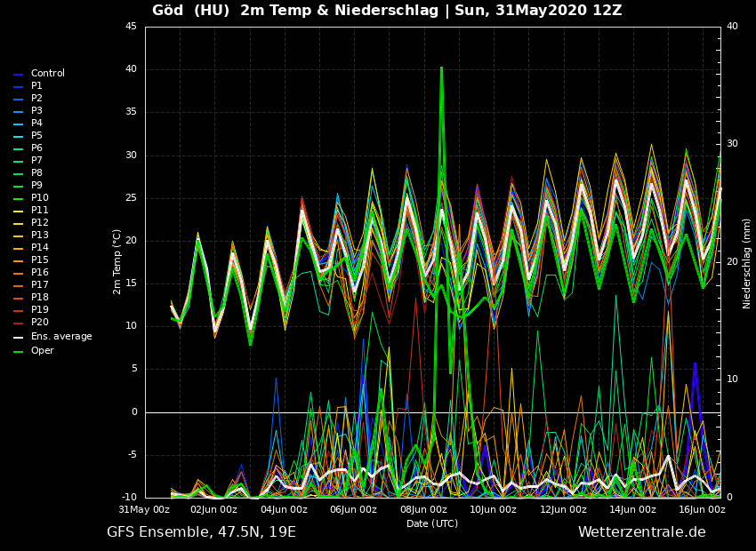Click the Date (UTC) axis label
This screenshot has height=551, width=756.
(432, 524)
